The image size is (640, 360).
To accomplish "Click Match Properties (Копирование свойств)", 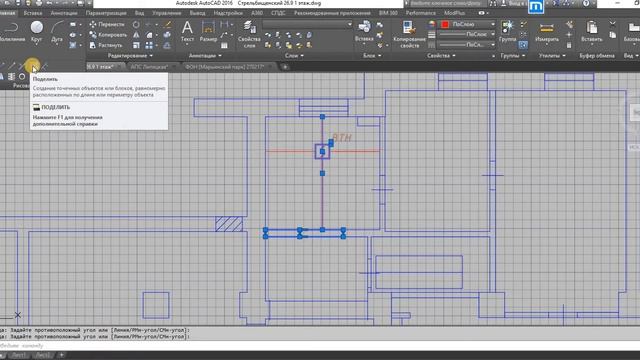I will click(x=409, y=34).
